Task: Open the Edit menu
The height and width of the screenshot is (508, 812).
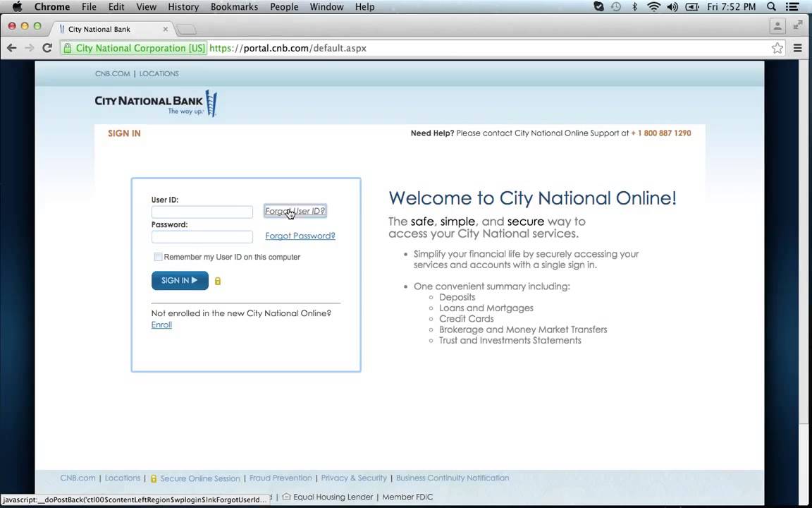Action: [116, 7]
